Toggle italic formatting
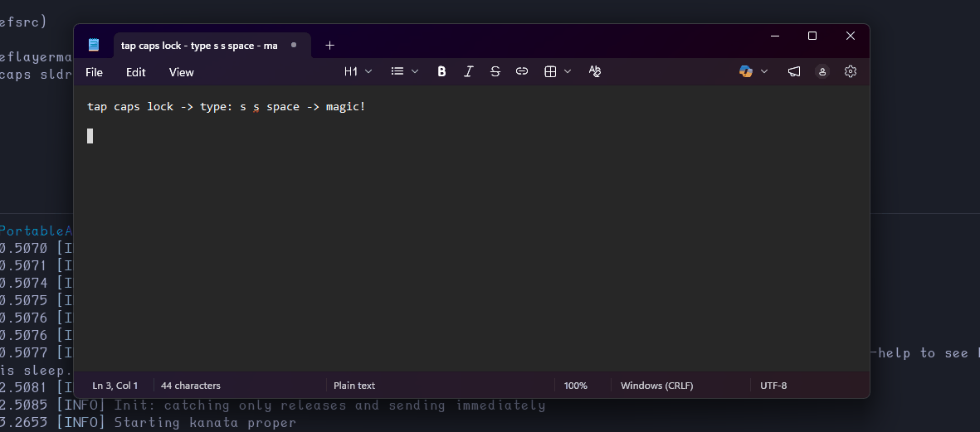The width and height of the screenshot is (980, 432). (x=468, y=72)
